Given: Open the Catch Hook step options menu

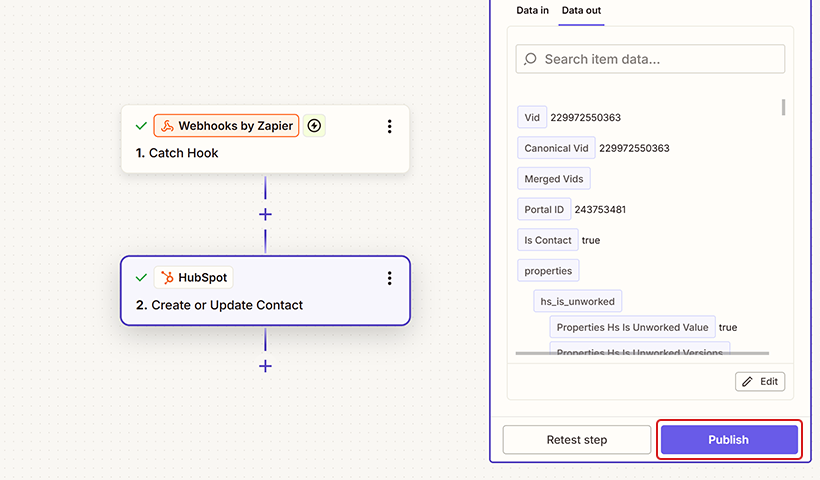Looking at the screenshot, I should [x=389, y=127].
